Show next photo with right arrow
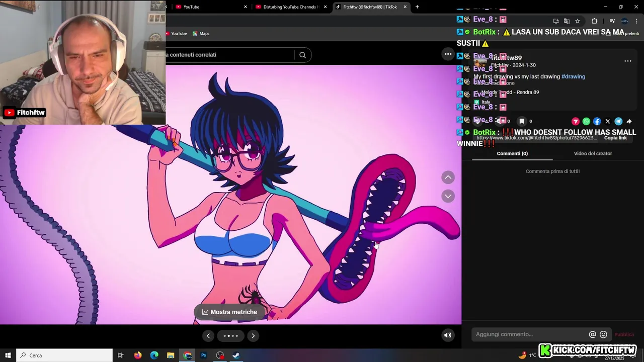644x362 pixels. [253, 336]
